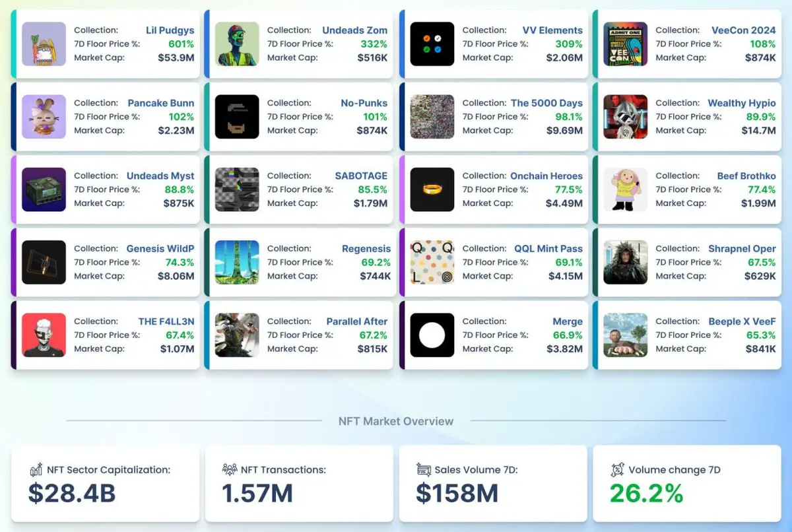
Task: Select the QQL Mint Pass dotted icon
Action: click(x=432, y=262)
